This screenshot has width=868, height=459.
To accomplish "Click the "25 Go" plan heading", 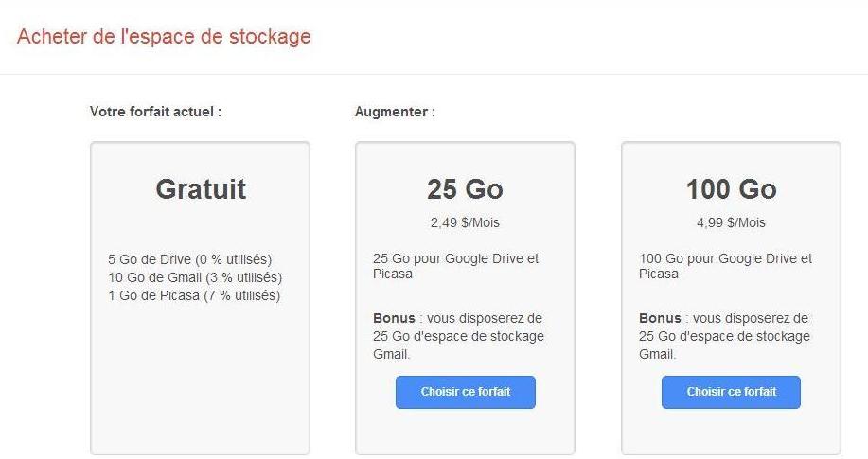I will [x=465, y=189].
